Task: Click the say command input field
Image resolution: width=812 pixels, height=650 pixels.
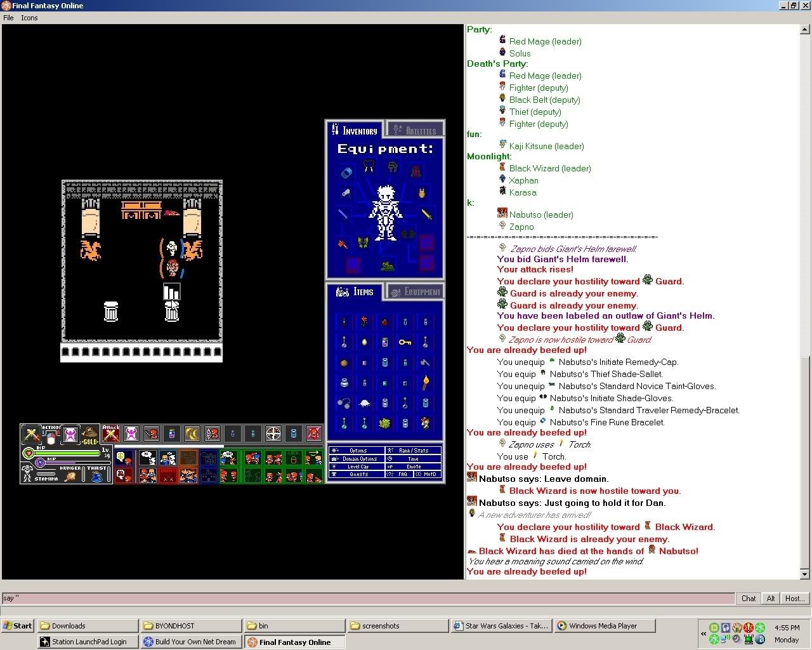Action: (368, 598)
